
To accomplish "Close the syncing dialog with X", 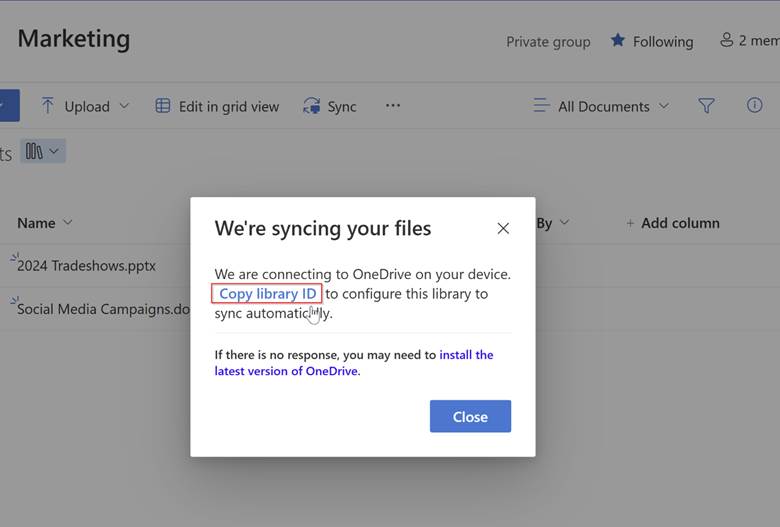I will click(503, 229).
